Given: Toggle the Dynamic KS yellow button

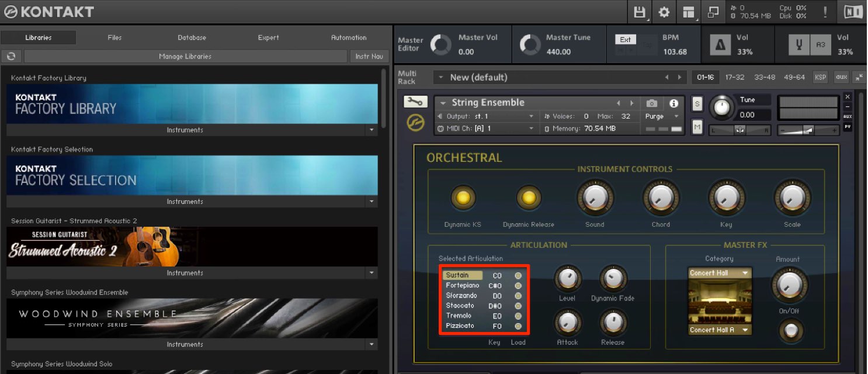Looking at the screenshot, I should pos(463,198).
